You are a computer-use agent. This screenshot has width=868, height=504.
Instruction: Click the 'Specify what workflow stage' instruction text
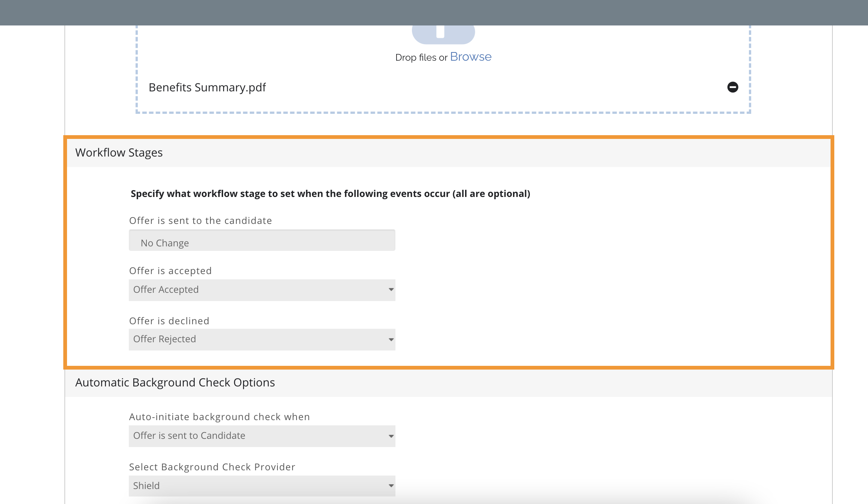[330, 194]
